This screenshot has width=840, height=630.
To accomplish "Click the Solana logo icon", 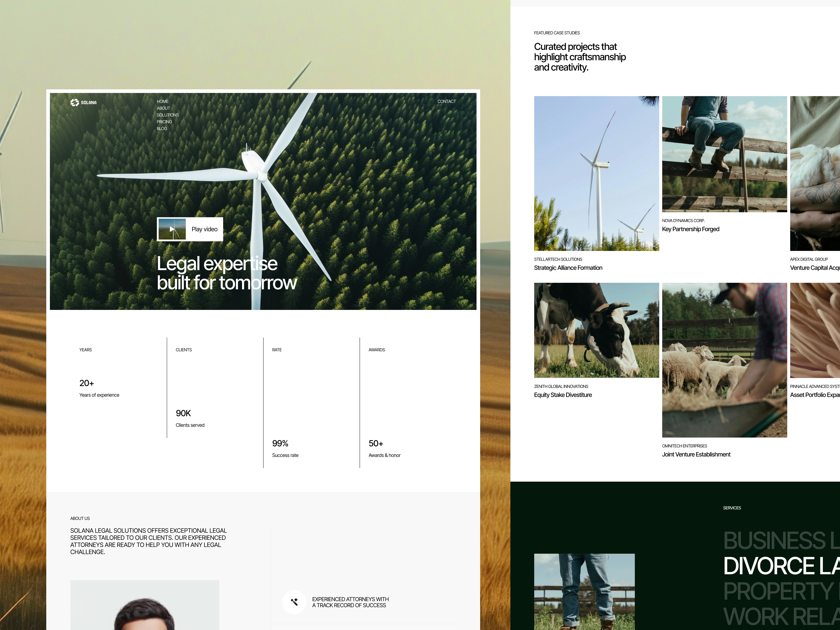I will tap(74, 103).
